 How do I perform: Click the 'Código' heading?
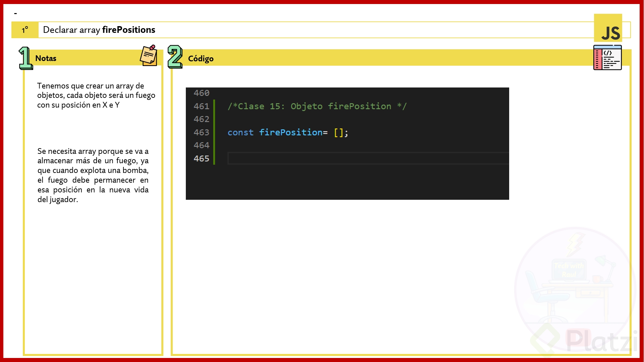coord(201,59)
